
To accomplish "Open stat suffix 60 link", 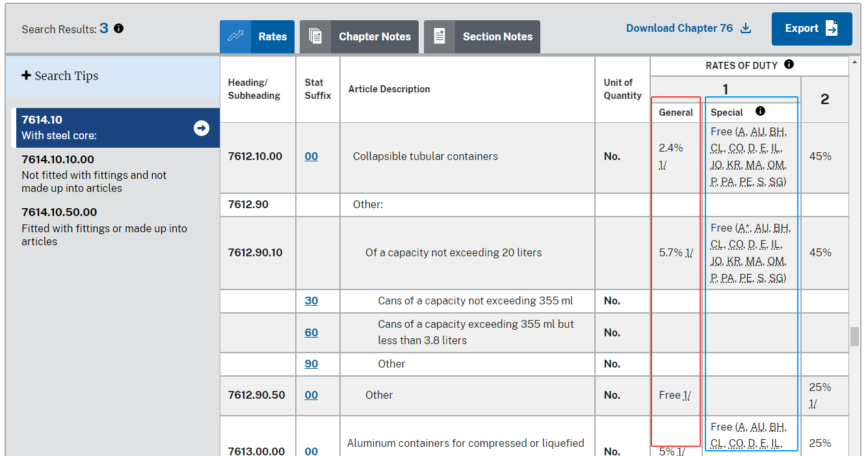I will (311, 333).
